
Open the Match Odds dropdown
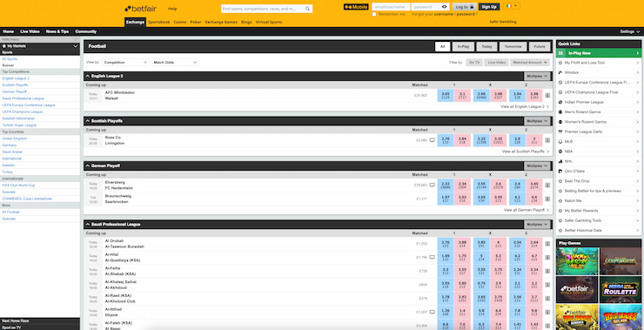pyautogui.click(x=175, y=63)
